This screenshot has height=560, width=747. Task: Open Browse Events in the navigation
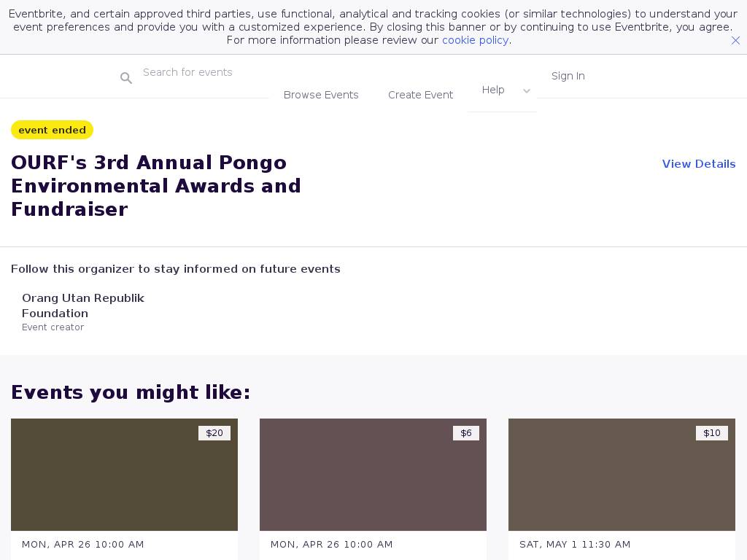(x=321, y=95)
